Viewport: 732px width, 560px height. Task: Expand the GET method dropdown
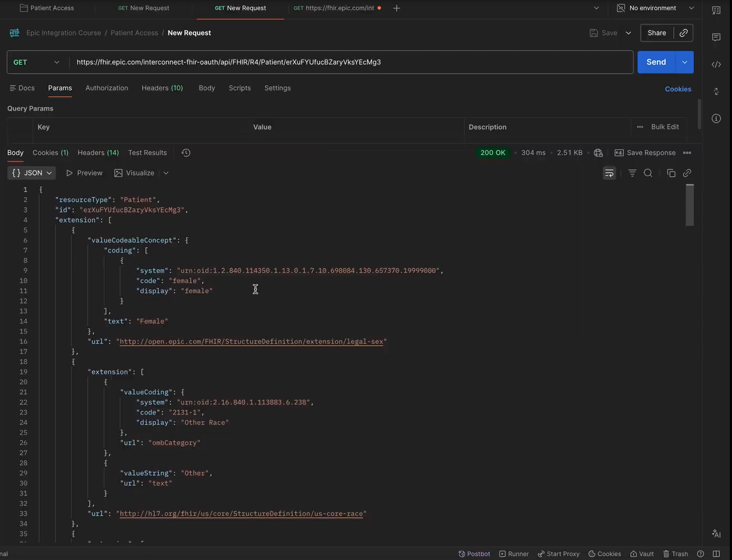tap(36, 62)
